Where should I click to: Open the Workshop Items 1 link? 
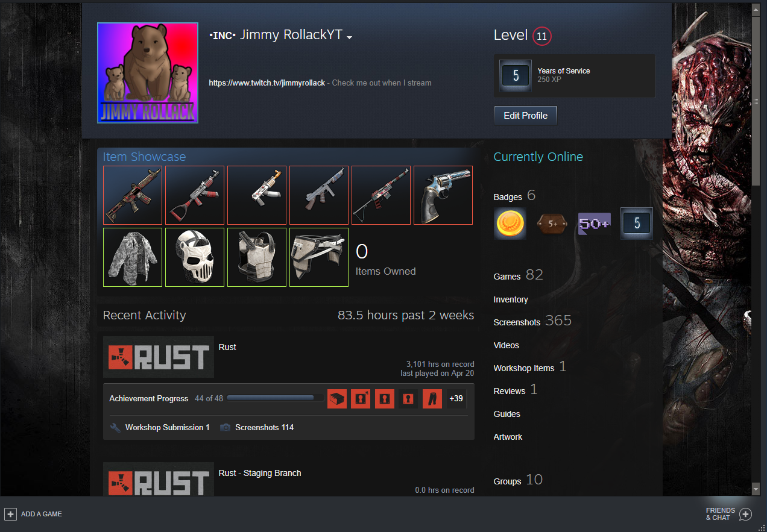tap(530, 367)
